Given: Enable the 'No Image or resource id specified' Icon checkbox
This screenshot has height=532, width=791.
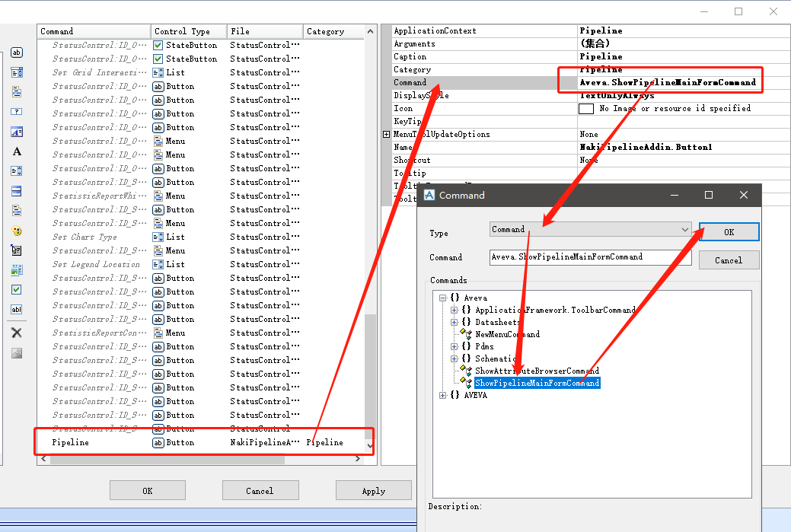Looking at the screenshot, I should [x=586, y=108].
